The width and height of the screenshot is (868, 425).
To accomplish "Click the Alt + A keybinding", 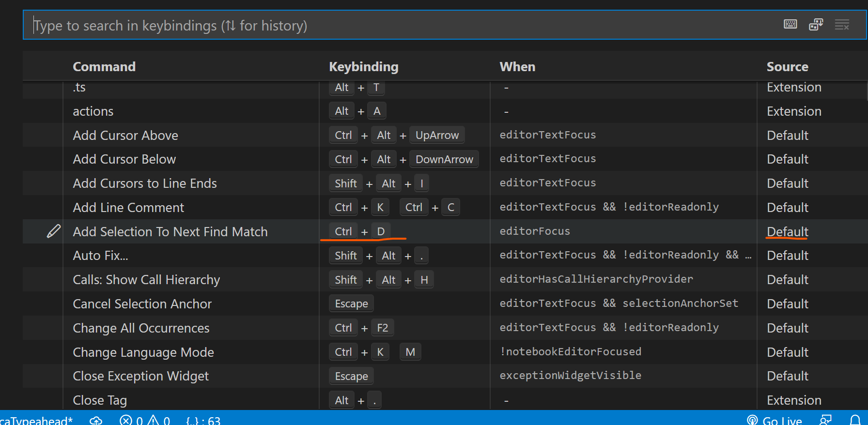I will point(357,111).
